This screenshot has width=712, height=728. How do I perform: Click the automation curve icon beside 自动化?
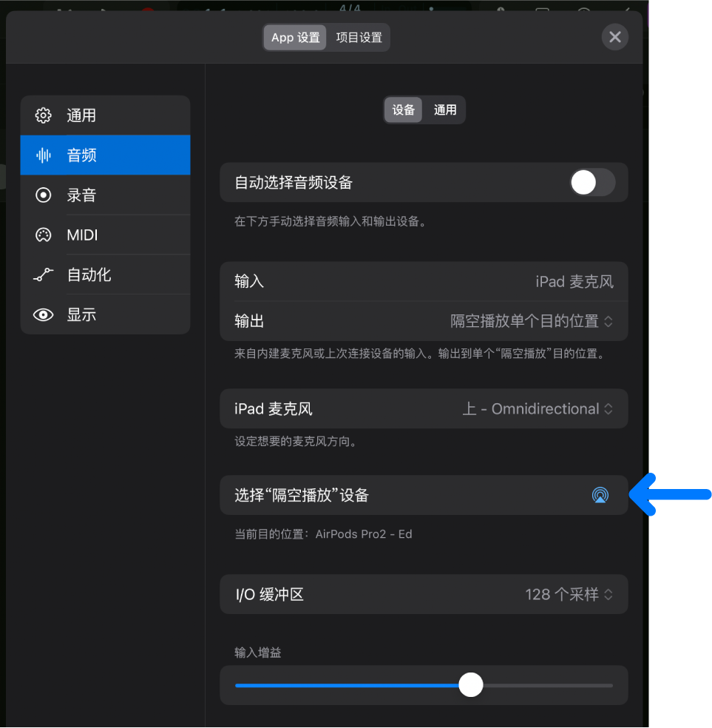(43, 275)
